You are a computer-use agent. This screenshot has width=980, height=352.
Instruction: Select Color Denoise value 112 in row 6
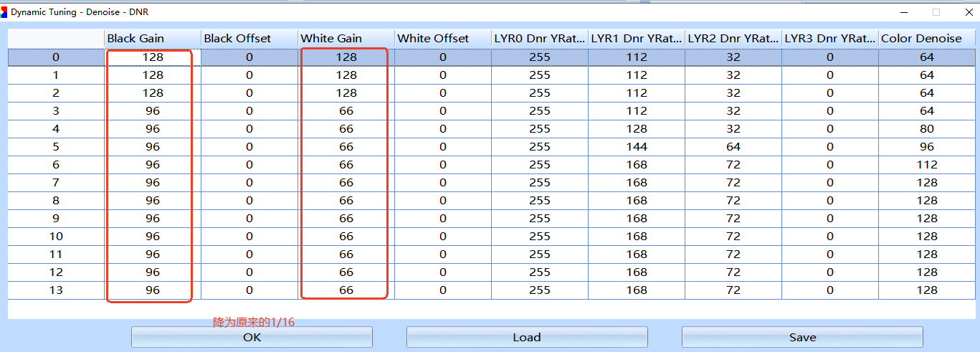coord(926,165)
